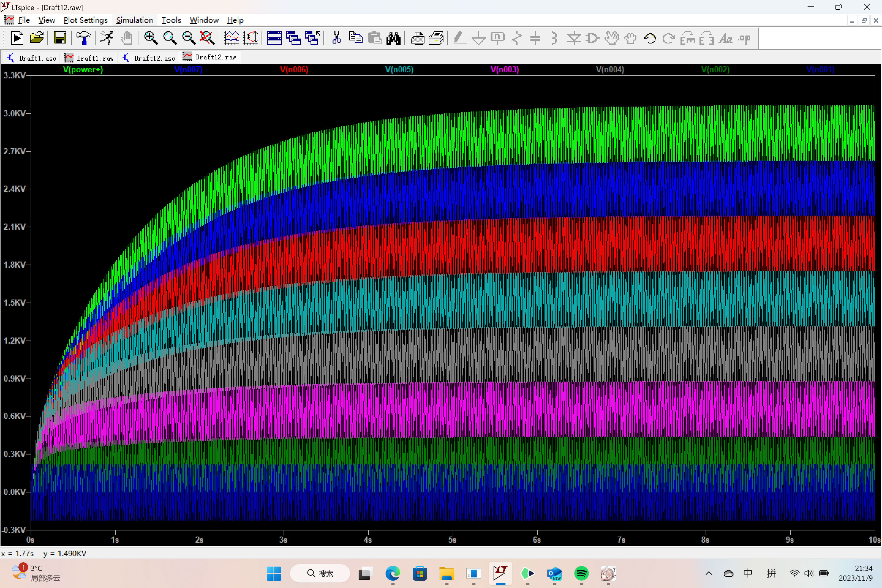Tile windows horizontally toolbar icon
The height and width of the screenshot is (588, 882).
pyautogui.click(x=274, y=38)
